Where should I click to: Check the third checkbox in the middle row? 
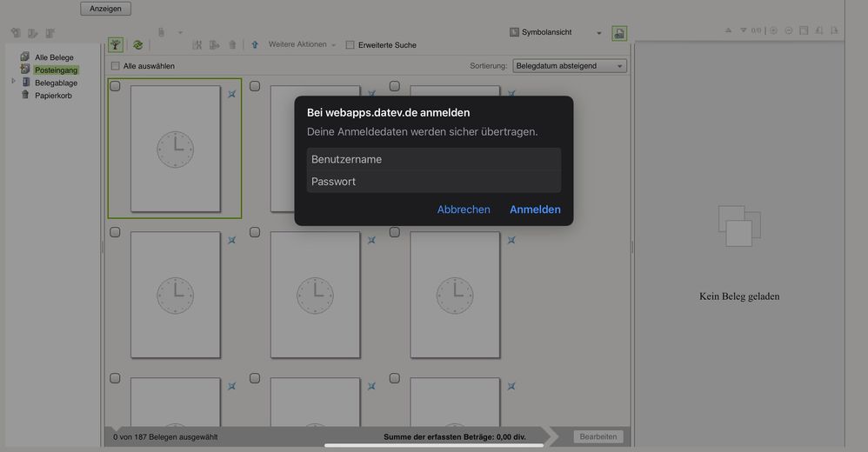(394, 232)
